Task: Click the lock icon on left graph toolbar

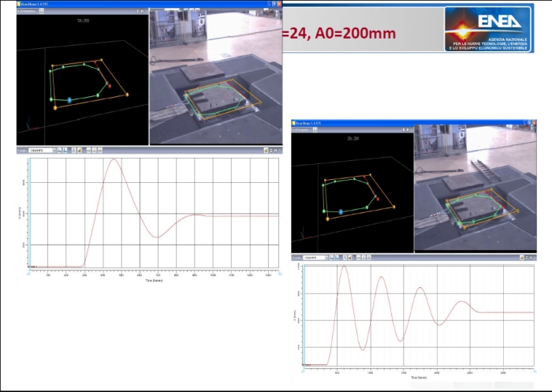Action: click(73, 150)
